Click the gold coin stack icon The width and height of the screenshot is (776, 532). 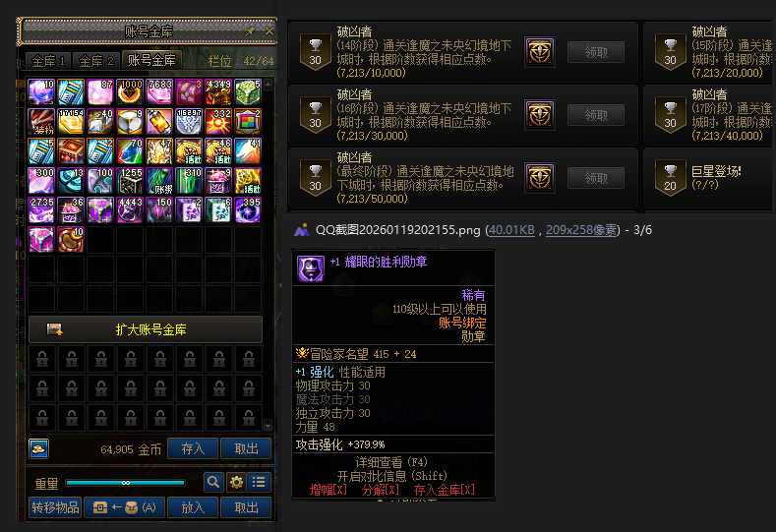(38, 448)
